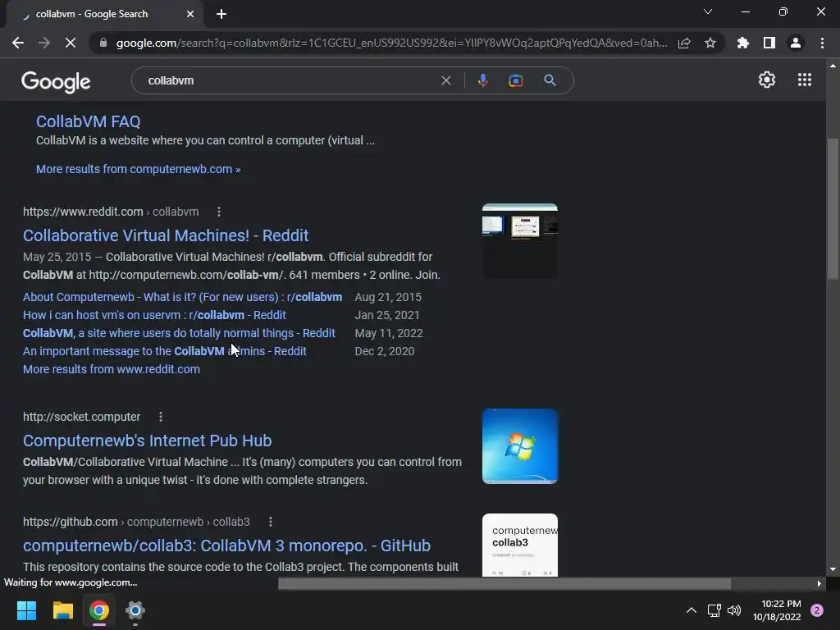
Task: Open options for the github.com result
Action: pos(271,522)
